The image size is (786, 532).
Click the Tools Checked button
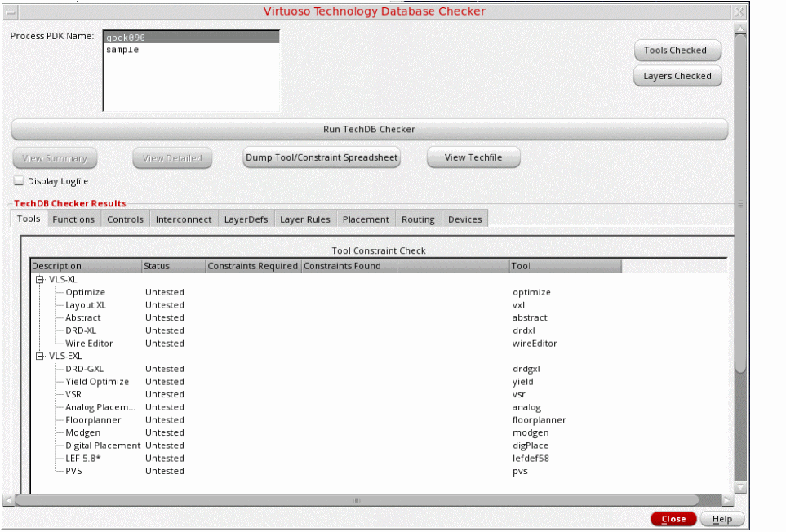676,51
